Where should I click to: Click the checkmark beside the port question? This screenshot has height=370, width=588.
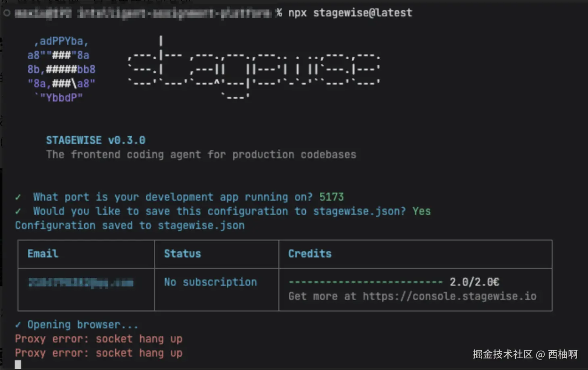point(18,197)
